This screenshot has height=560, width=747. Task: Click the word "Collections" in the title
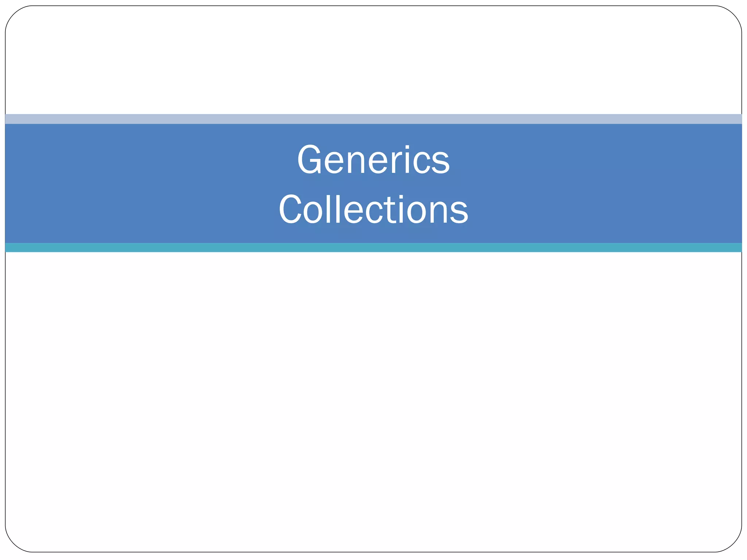[x=373, y=210]
